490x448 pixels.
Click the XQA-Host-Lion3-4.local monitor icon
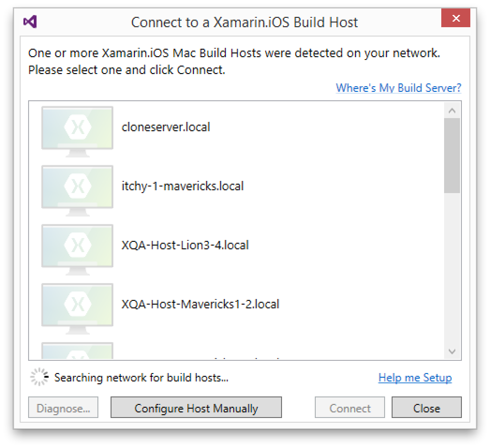point(77,250)
